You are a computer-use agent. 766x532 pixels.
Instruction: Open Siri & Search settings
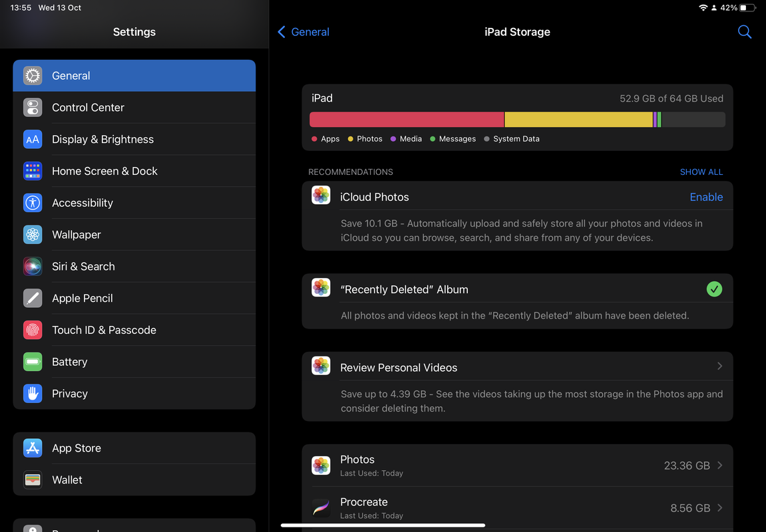click(134, 267)
